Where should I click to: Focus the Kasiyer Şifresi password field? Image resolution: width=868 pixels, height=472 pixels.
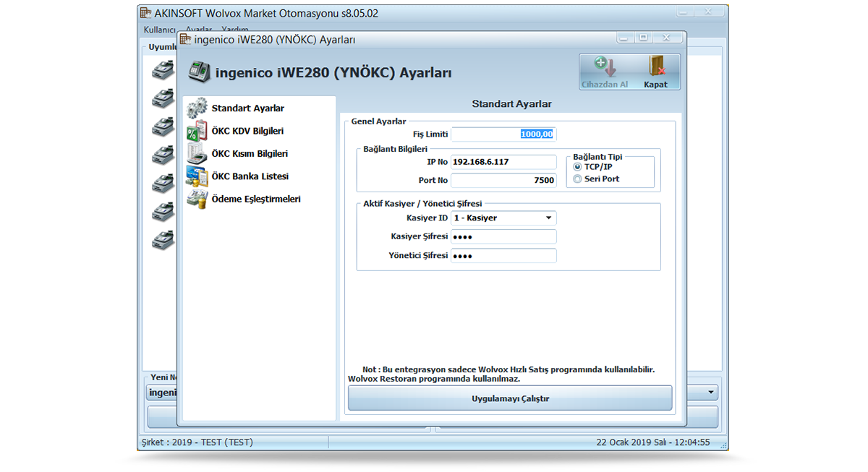(x=503, y=237)
